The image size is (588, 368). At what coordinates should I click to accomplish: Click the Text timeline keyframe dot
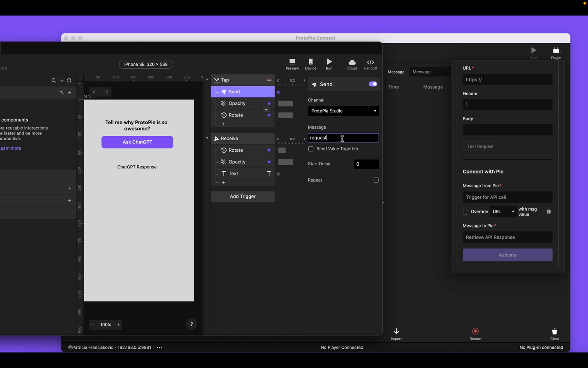[x=278, y=174]
